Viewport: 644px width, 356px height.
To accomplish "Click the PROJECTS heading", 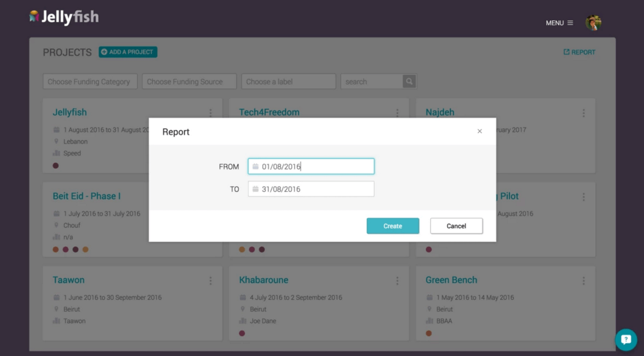I will click(67, 52).
